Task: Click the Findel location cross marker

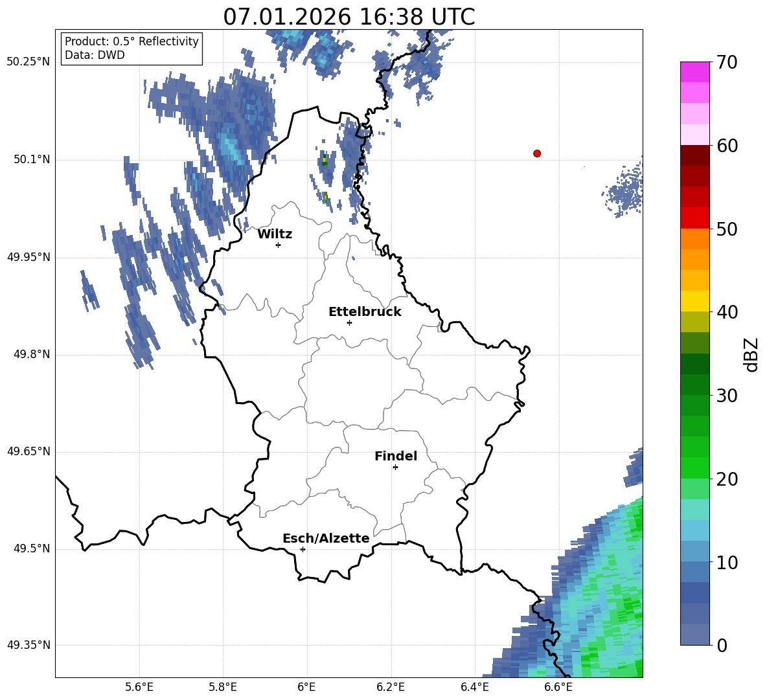Action: [x=395, y=468]
